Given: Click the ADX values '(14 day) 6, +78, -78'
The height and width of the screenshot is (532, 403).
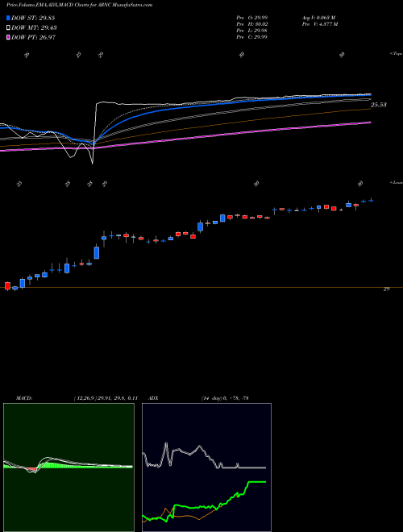Looking at the screenshot, I should coord(225,398).
